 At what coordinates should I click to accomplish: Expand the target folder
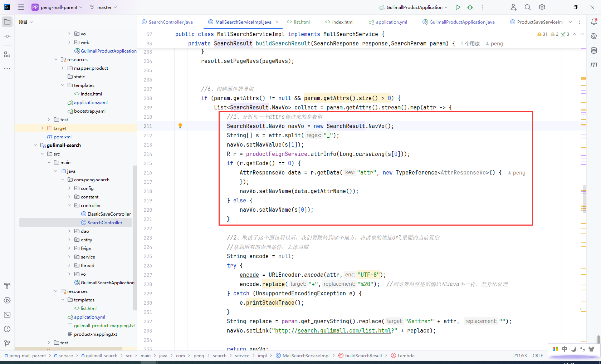[x=42, y=128]
